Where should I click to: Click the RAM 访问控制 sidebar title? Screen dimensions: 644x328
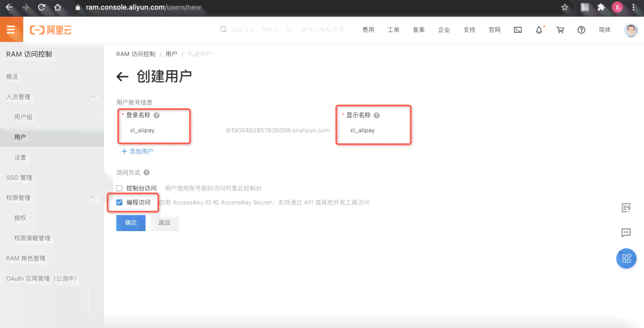[x=29, y=54]
